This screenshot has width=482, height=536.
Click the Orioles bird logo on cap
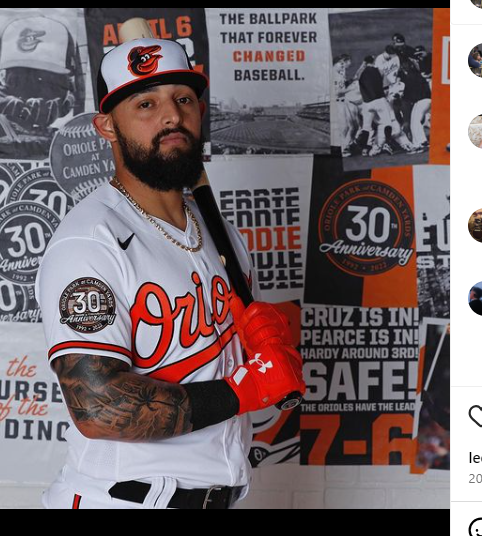coord(145,60)
